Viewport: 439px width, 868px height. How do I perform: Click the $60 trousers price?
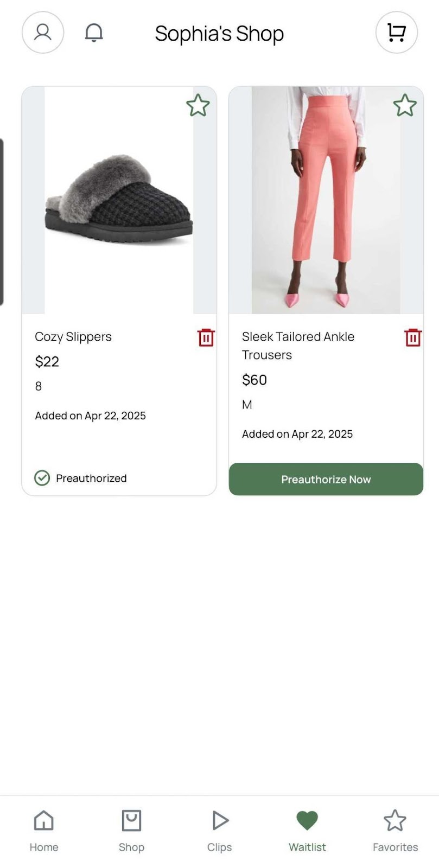point(255,380)
